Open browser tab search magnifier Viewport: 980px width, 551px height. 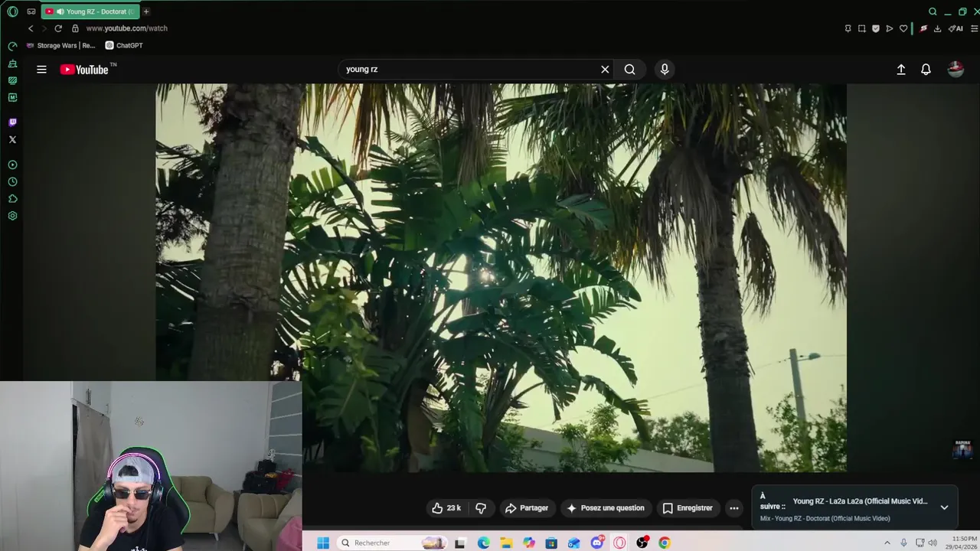tap(933, 11)
